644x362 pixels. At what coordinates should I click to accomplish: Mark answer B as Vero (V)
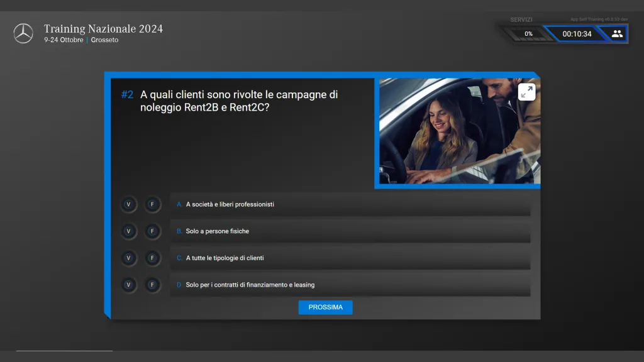point(128,231)
